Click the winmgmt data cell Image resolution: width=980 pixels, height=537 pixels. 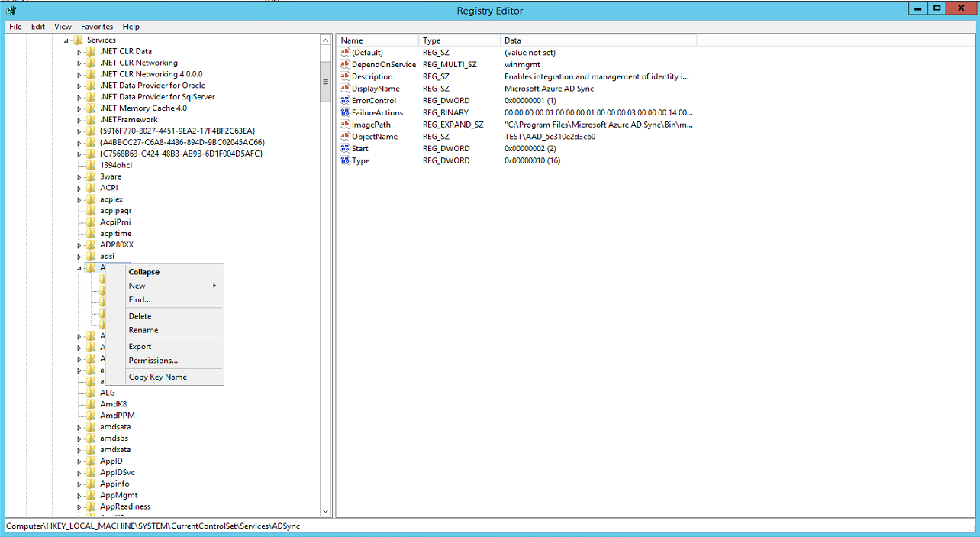coord(523,65)
